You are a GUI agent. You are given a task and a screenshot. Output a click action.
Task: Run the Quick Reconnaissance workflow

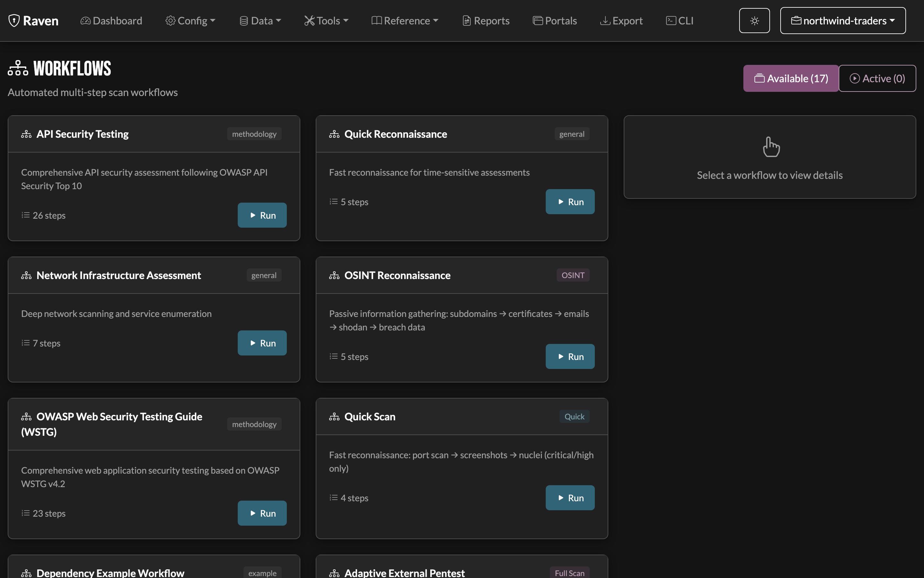point(570,202)
